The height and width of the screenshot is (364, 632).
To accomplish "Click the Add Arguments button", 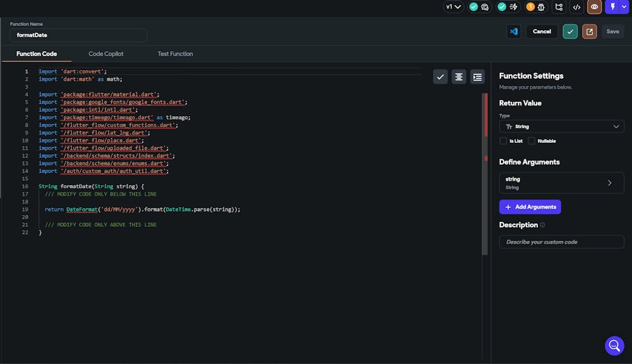I will pos(530,207).
